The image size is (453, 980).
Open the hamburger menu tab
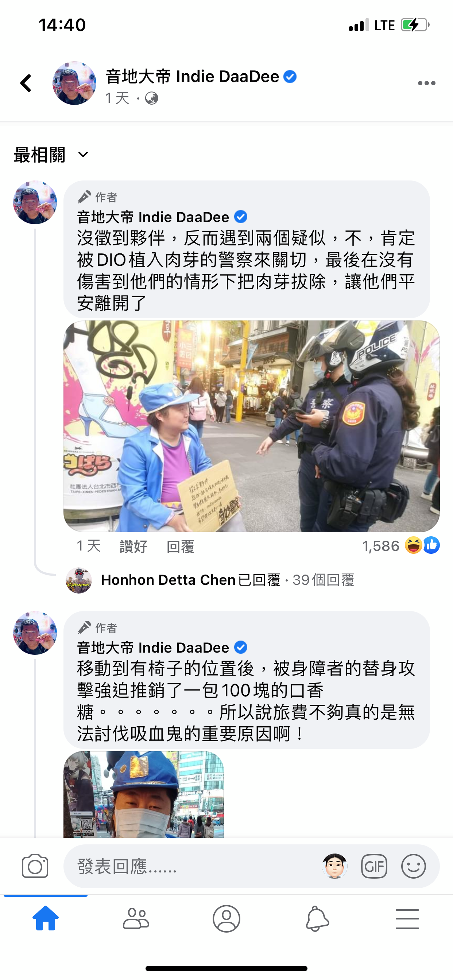[407, 919]
